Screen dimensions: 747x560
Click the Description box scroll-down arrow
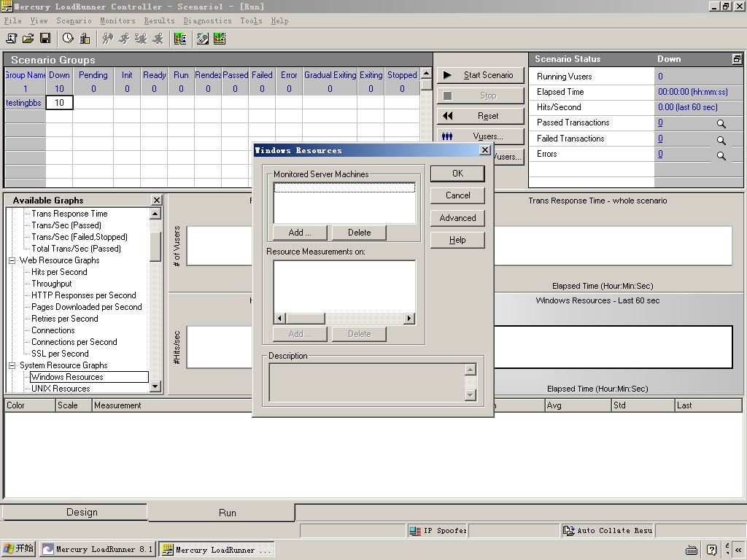click(471, 394)
